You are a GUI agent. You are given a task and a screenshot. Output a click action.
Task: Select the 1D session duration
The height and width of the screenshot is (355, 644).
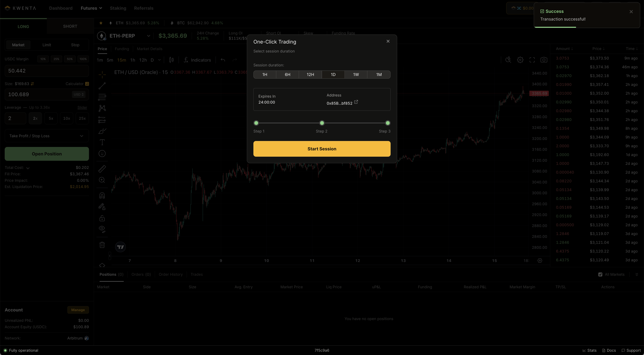[333, 75]
